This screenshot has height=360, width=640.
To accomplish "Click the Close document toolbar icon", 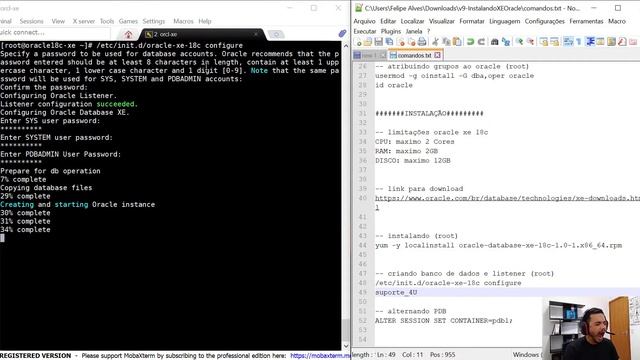I will [401, 42].
